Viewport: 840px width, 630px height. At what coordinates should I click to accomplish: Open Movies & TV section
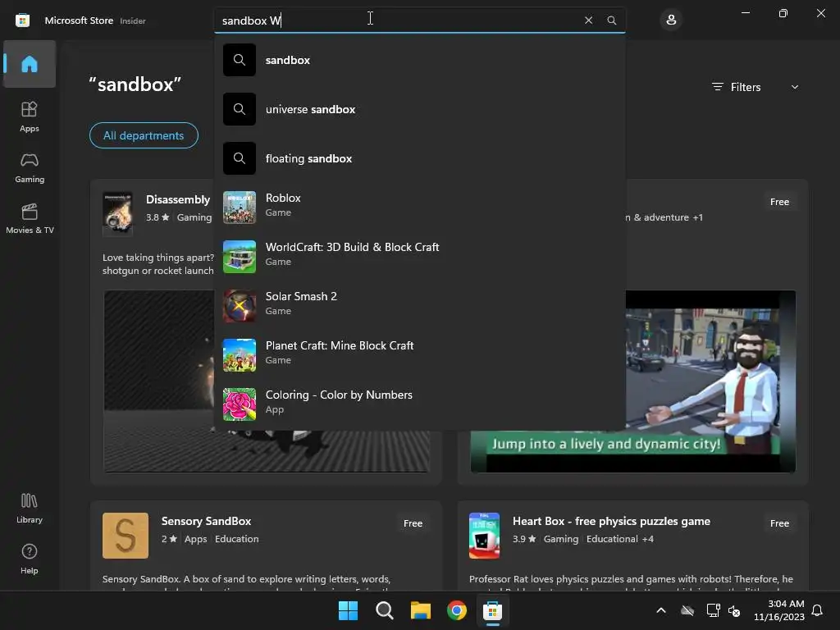tap(30, 218)
